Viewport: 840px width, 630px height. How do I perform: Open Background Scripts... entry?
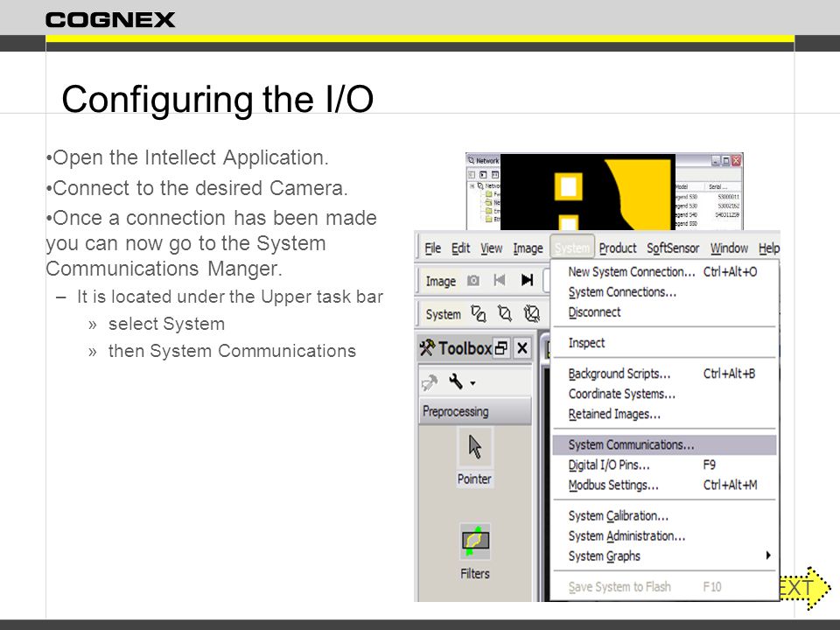point(664,374)
